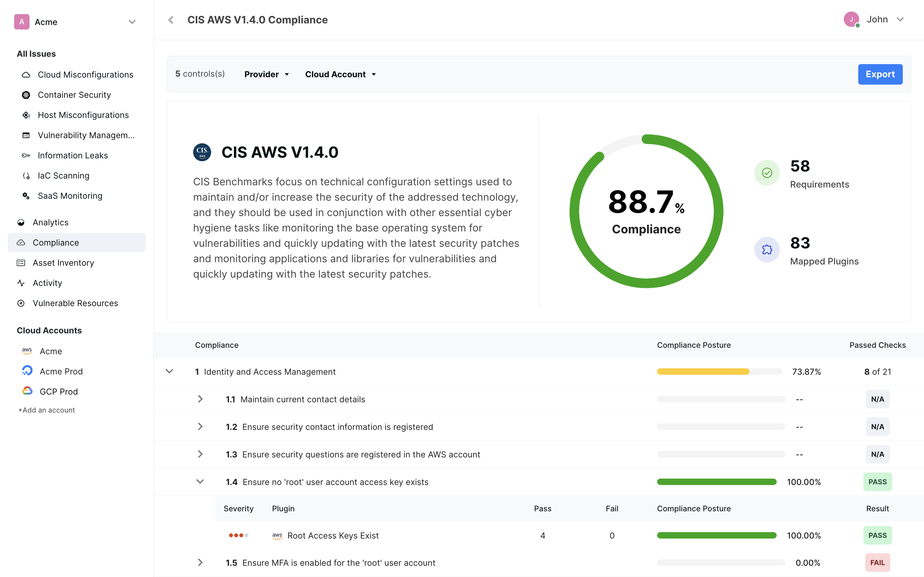Select the Asset Inventory menu item

click(63, 262)
